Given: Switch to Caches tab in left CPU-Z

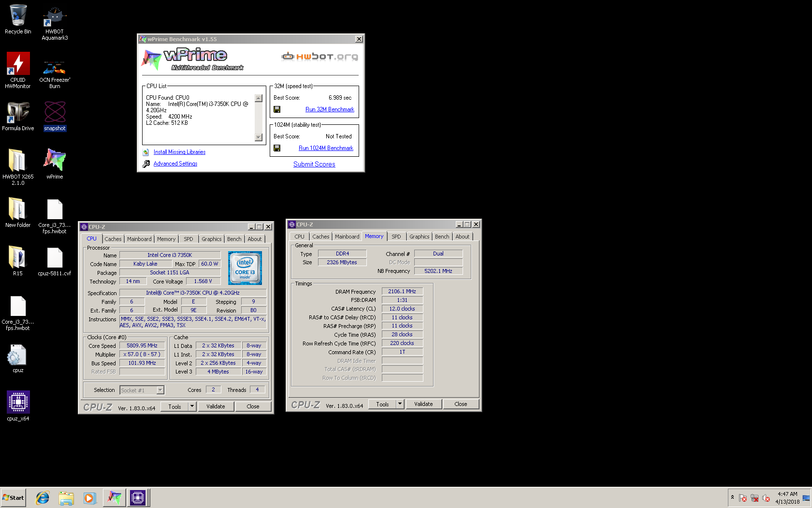Looking at the screenshot, I should (x=113, y=239).
